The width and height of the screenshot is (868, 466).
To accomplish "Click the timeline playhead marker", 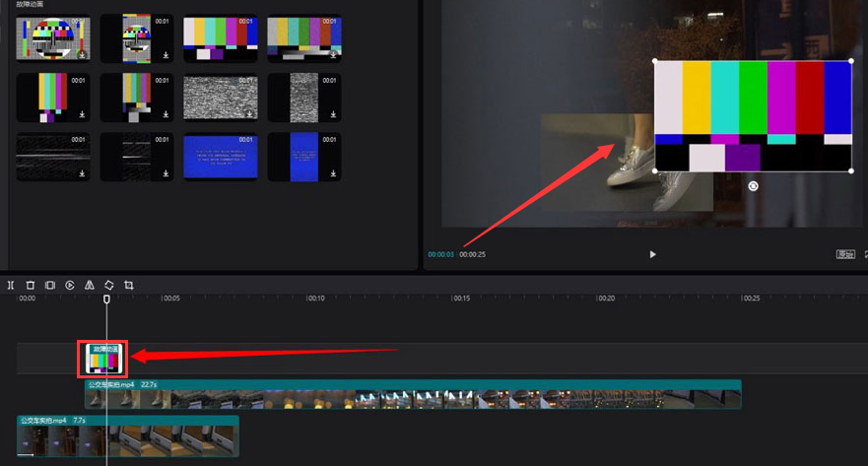I will tap(106, 299).
